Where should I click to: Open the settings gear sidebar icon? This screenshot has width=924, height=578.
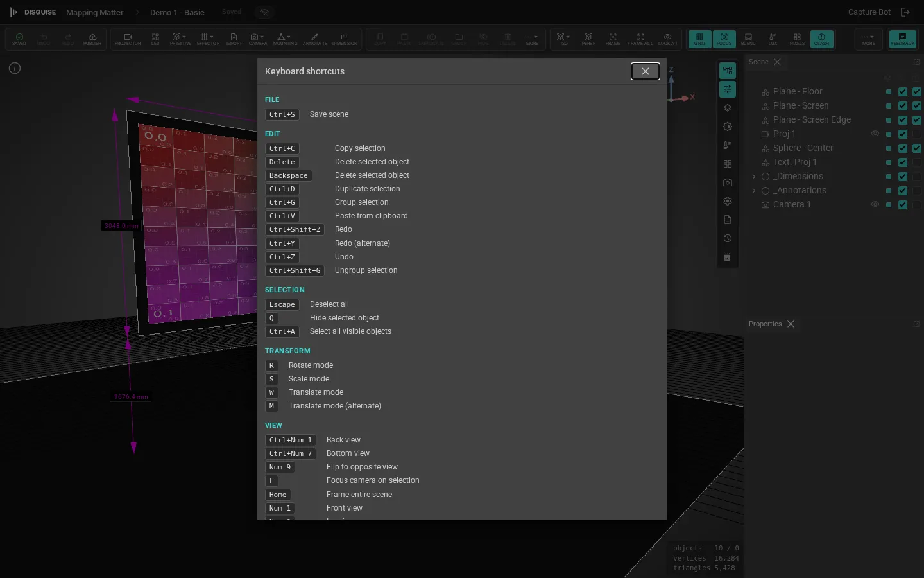pos(728,201)
